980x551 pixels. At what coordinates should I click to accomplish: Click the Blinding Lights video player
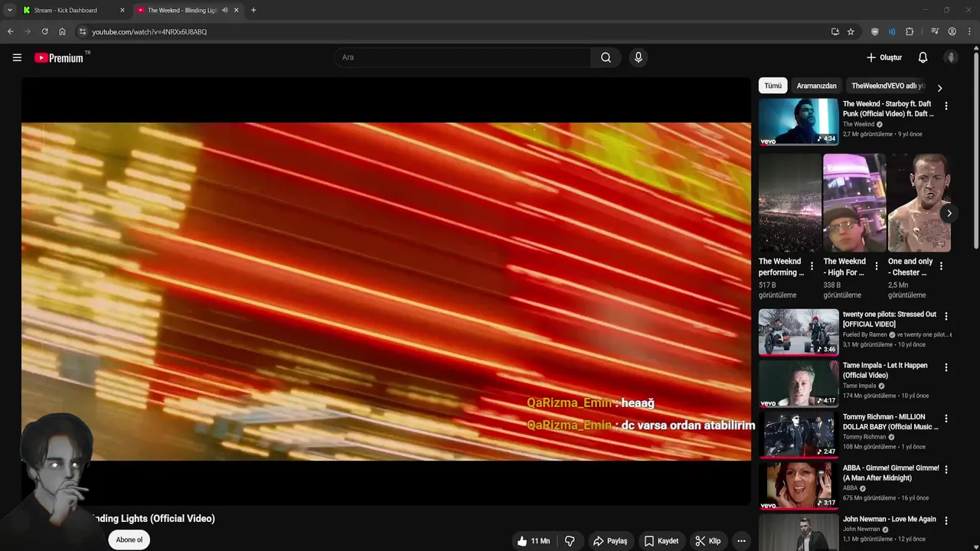click(x=386, y=292)
